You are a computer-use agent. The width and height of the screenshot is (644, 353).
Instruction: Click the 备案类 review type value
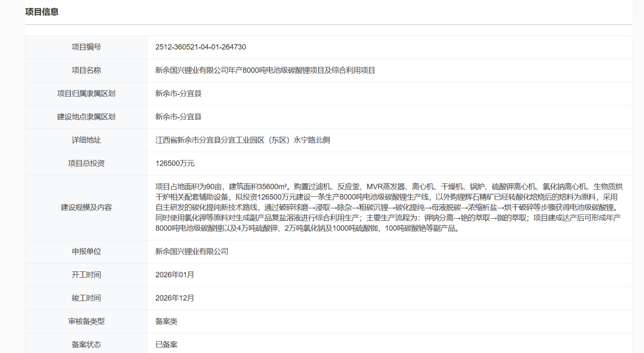pyautogui.click(x=166, y=322)
